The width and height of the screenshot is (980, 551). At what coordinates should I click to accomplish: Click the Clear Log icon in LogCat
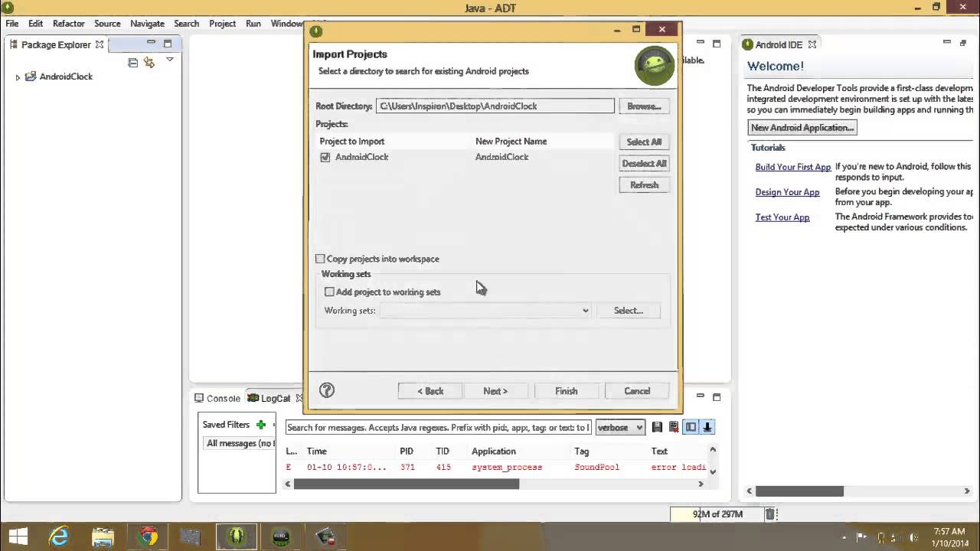click(674, 427)
